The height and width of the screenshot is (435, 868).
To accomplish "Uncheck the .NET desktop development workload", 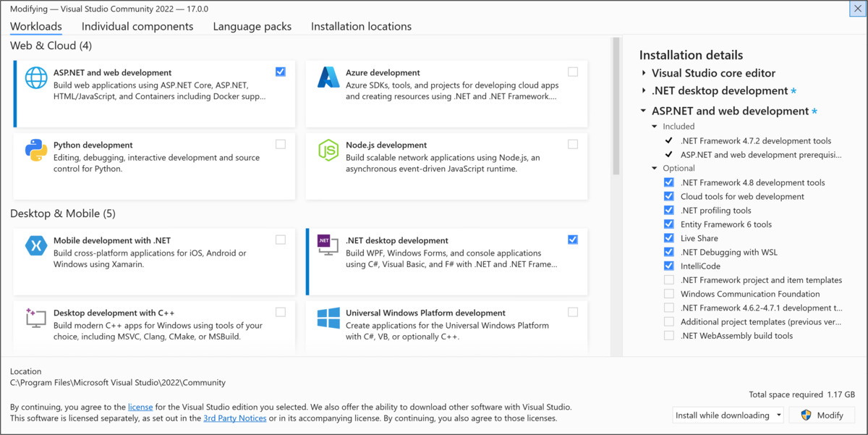I will pos(572,239).
